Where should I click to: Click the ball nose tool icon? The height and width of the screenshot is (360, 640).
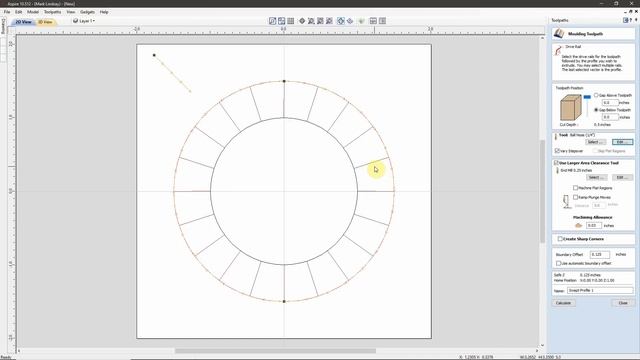click(556, 137)
